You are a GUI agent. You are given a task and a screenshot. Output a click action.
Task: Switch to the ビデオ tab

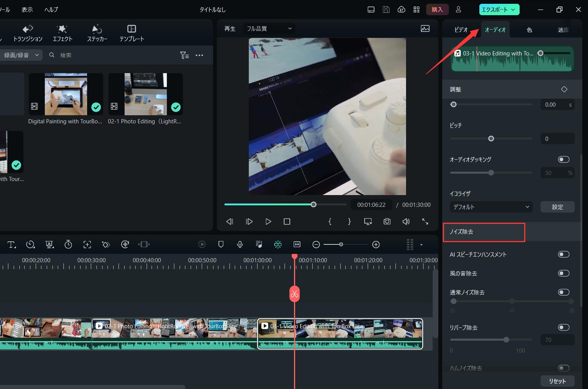coord(461,30)
